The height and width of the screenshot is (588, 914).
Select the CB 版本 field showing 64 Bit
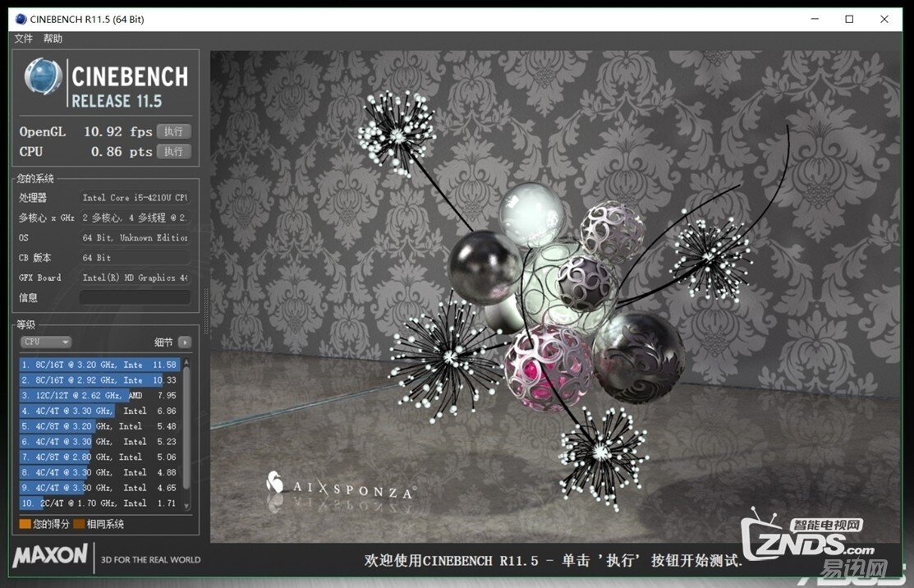point(135,258)
